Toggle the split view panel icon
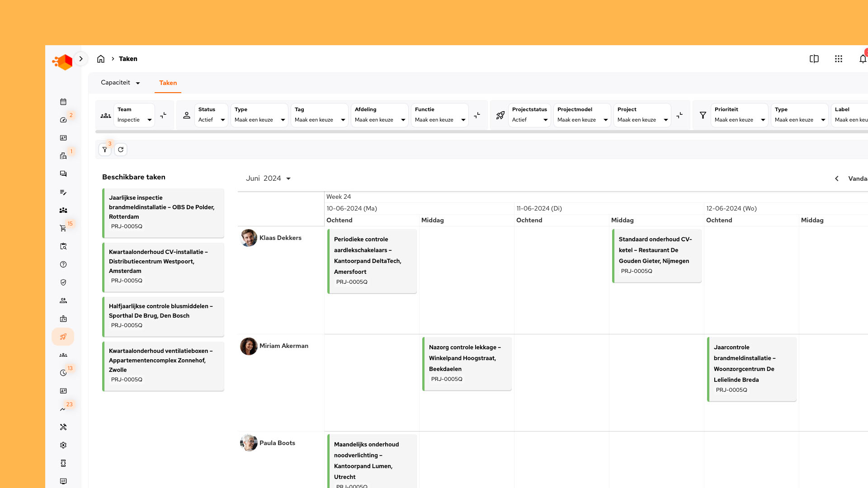 pos(814,59)
